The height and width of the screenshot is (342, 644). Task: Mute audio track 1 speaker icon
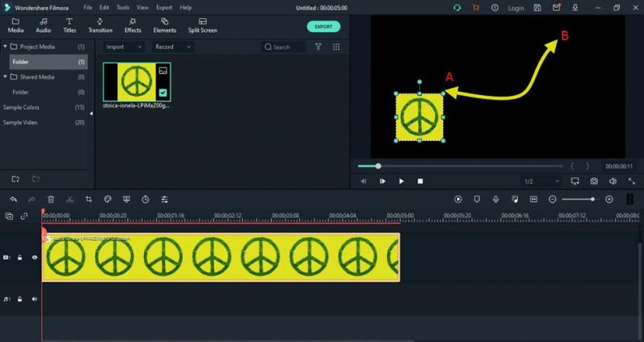click(34, 300)
